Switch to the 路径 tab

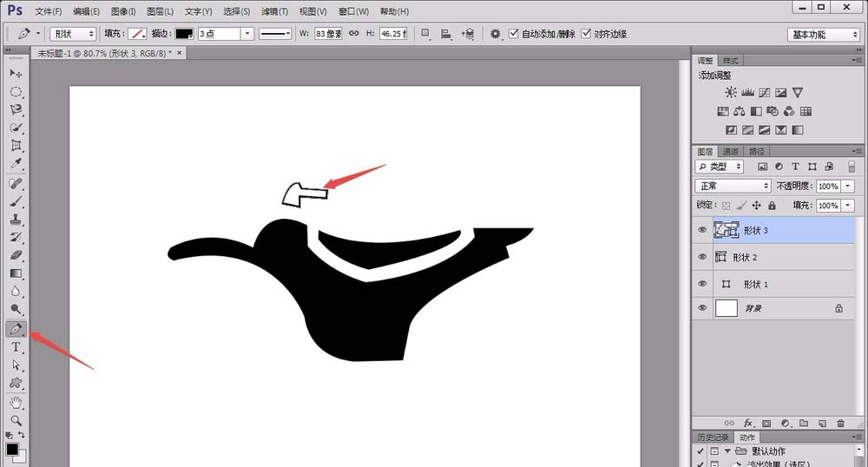(758, 151)
